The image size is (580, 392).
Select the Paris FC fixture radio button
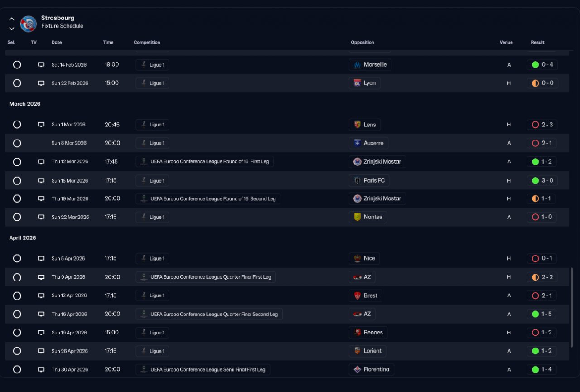click(x=17, y=181)
